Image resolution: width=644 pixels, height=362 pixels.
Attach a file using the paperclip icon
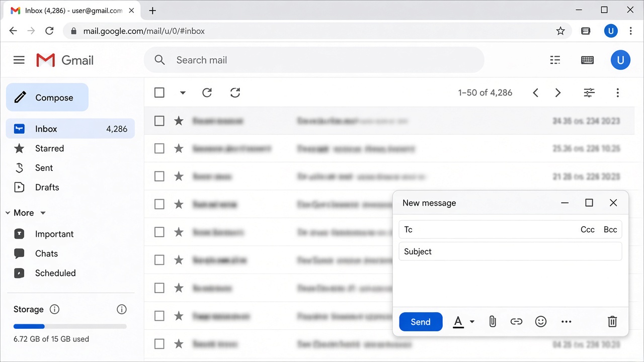493,321
